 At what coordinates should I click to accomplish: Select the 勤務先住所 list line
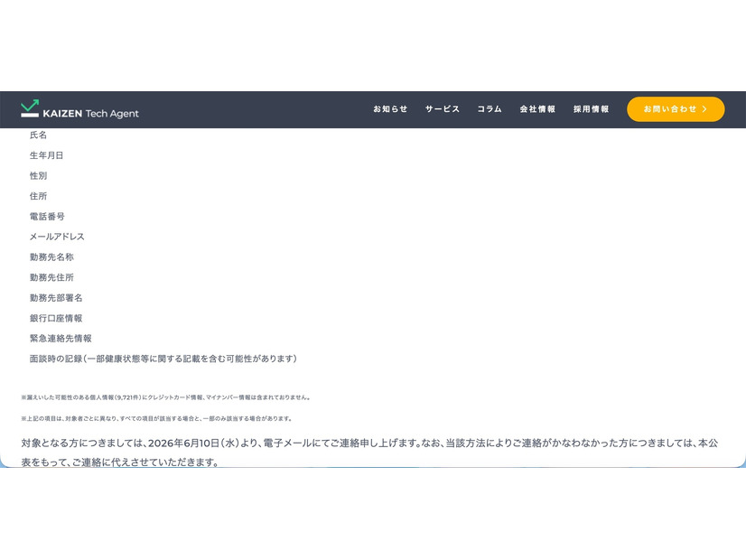coord(51,277)
